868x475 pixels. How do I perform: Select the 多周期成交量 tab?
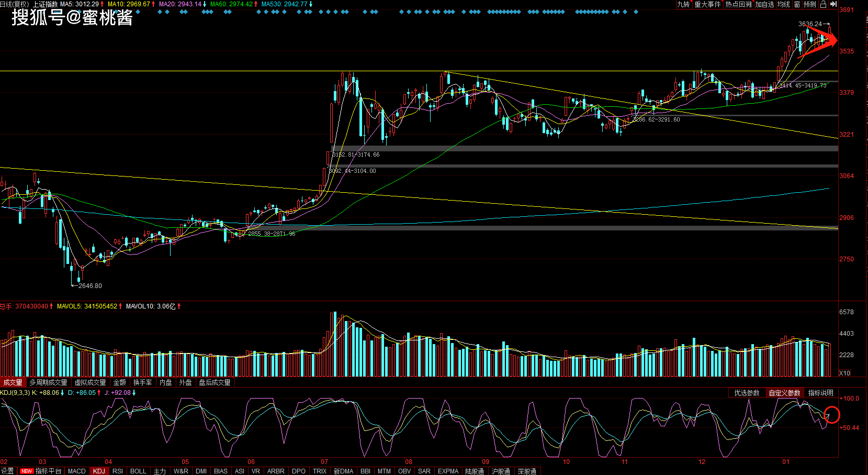[48, 382]
